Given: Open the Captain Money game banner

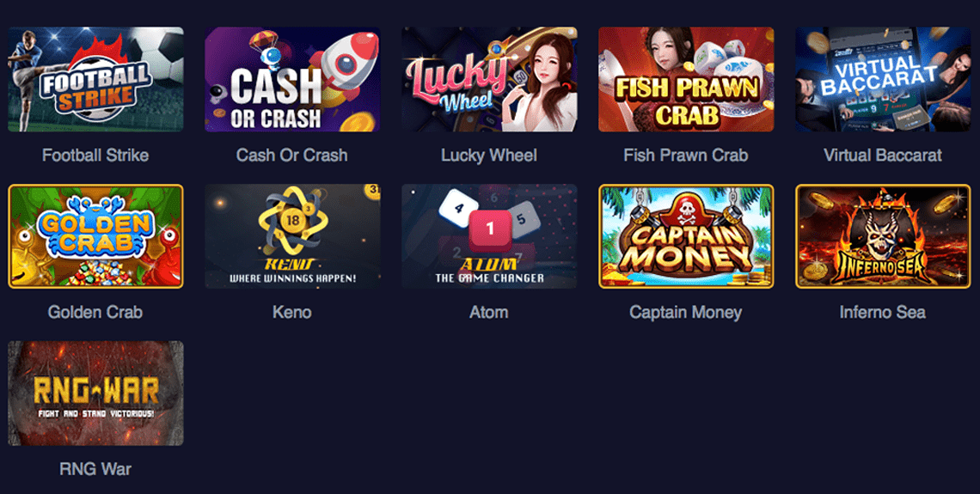Looking at the screenshot, I should coord(686,236).
